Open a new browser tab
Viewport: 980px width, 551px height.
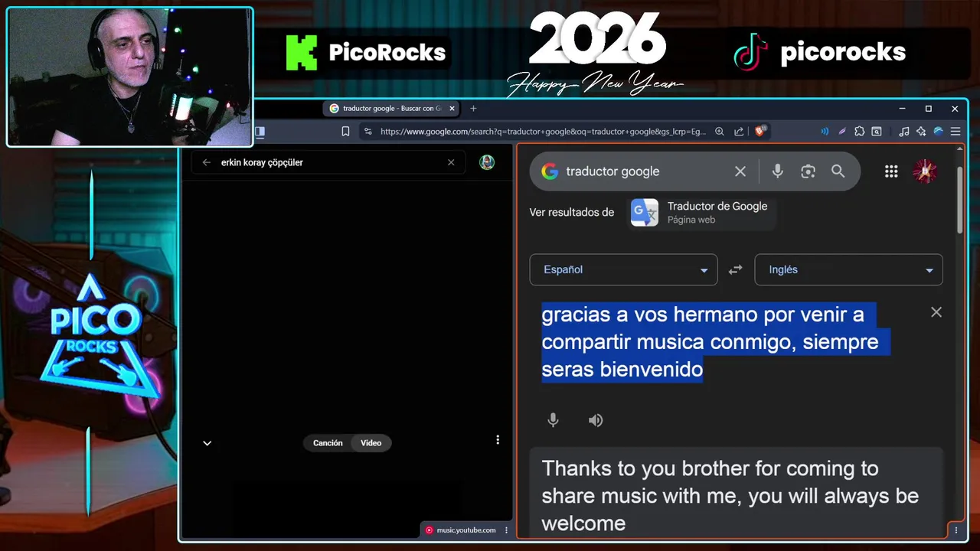pos(473,109)
